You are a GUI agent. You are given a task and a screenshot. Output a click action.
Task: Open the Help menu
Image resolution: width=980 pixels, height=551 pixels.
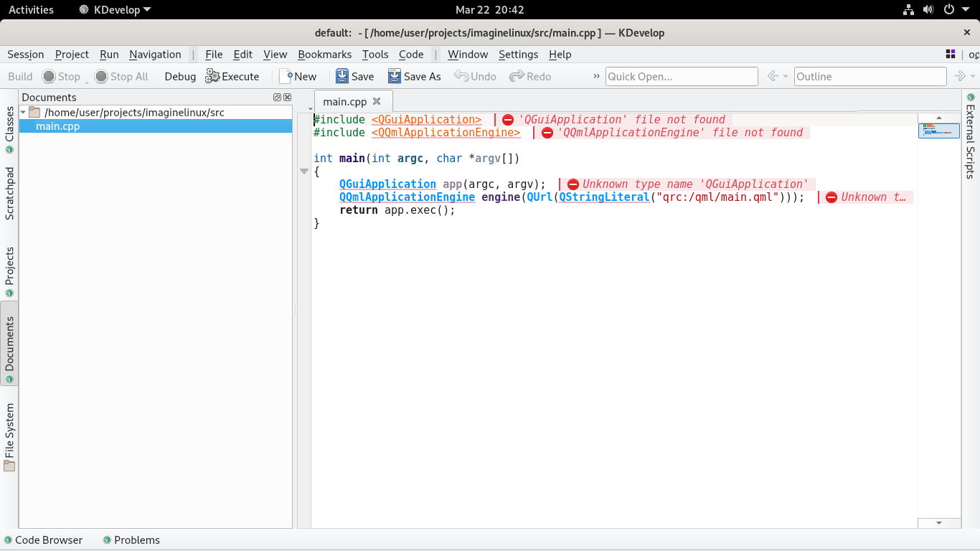pyautogui.click(x=560, y=55)
